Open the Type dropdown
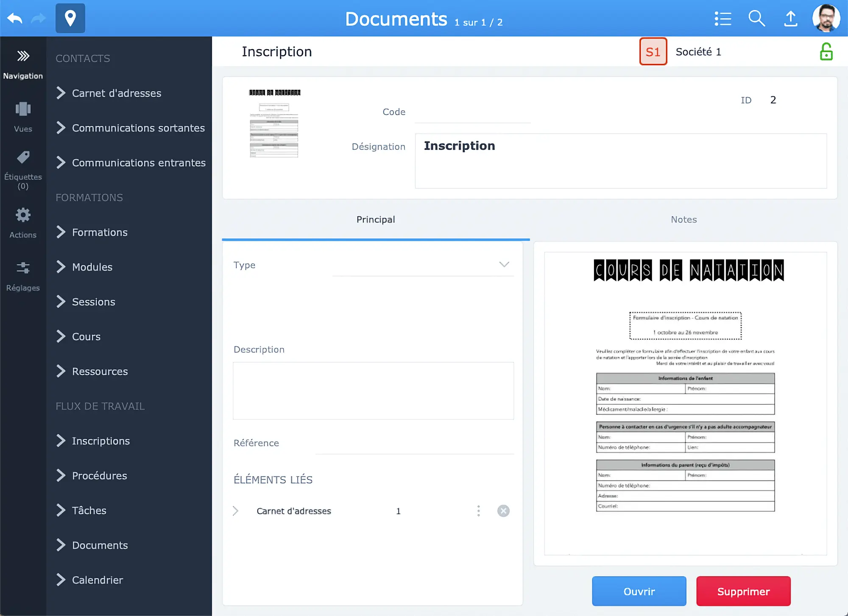This screenshot has height=616, width=848. coord(504,265)
